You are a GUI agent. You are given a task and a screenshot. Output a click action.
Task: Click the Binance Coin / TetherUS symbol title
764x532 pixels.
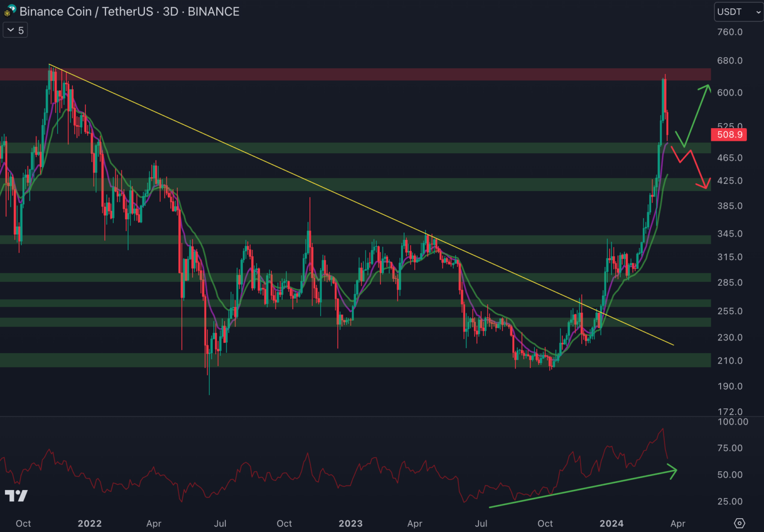[x=86, y=11]
